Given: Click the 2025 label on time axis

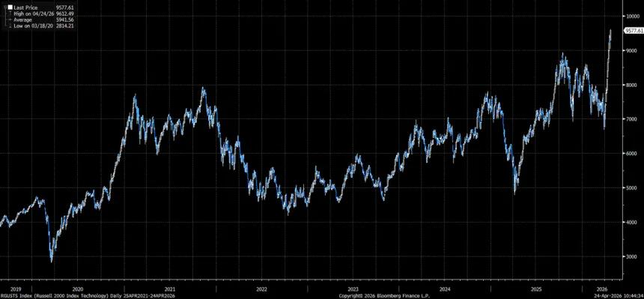Looking at the screenshot, I should point(537,289).
